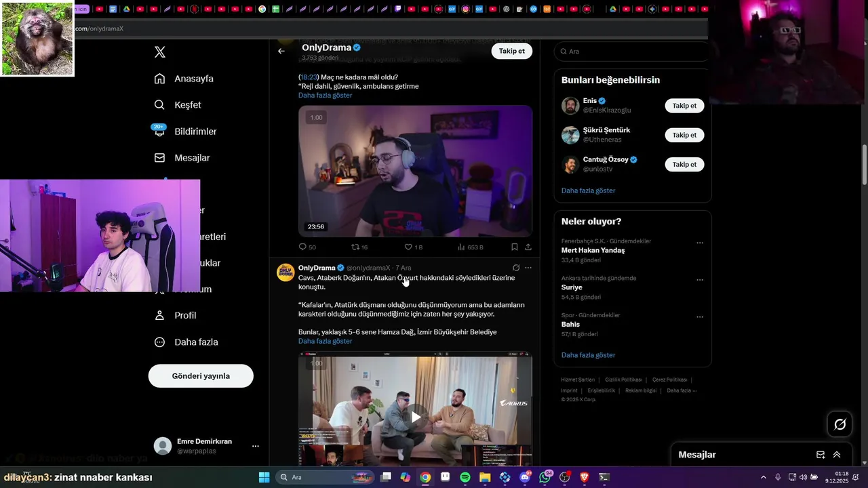Open File Explorer from the taskbar
The width and height of the screenshot is (868, 488).
coord(485,477)
